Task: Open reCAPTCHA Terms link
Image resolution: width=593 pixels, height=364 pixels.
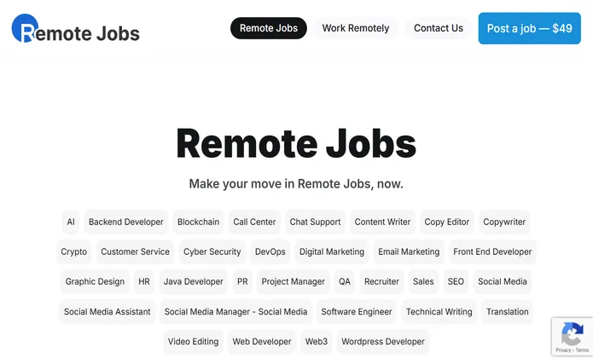Action: [583, 350]
